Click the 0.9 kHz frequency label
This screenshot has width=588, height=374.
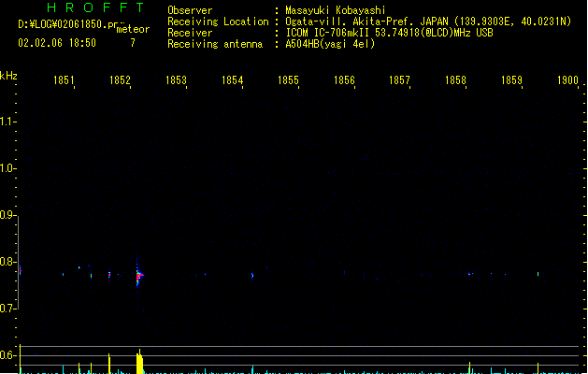point(7,215)
